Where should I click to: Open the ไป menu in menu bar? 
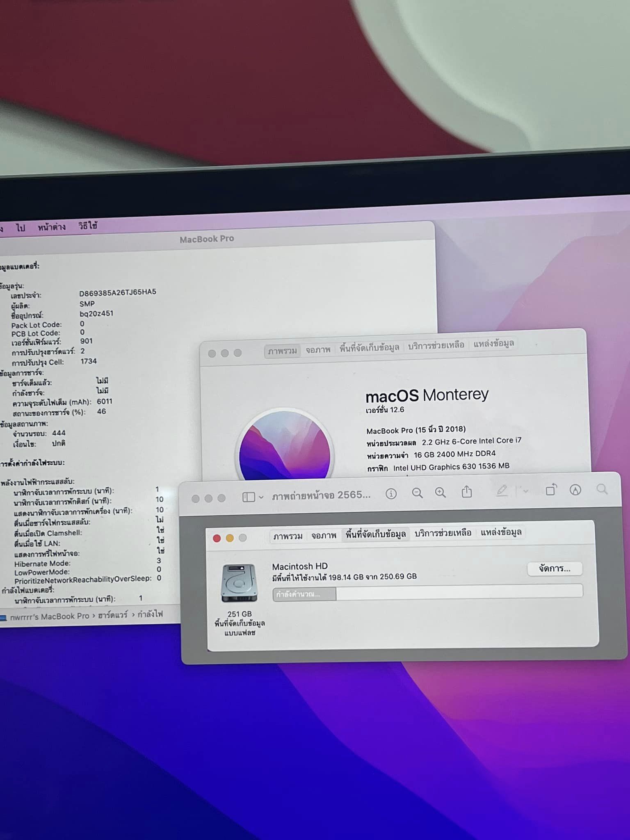(x=21, y=228)
